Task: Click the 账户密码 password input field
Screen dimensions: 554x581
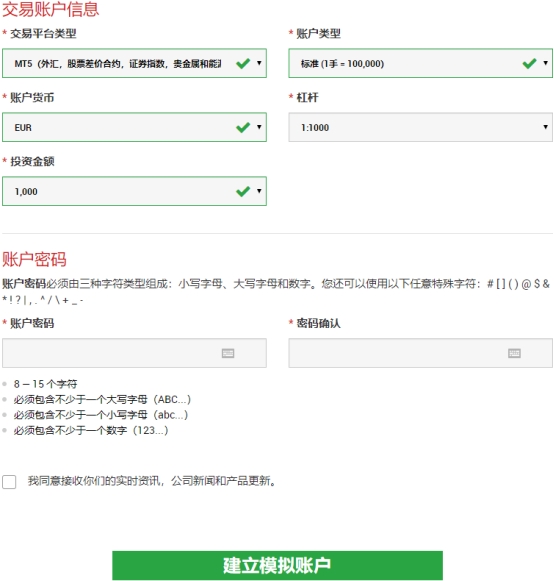Action: (x=134, y=353)
